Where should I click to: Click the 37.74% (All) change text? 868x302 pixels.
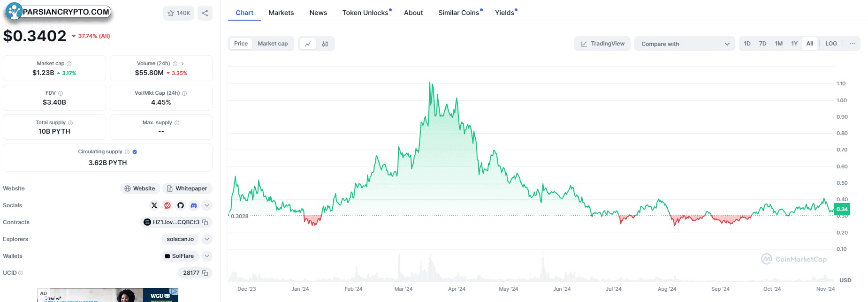94,36
